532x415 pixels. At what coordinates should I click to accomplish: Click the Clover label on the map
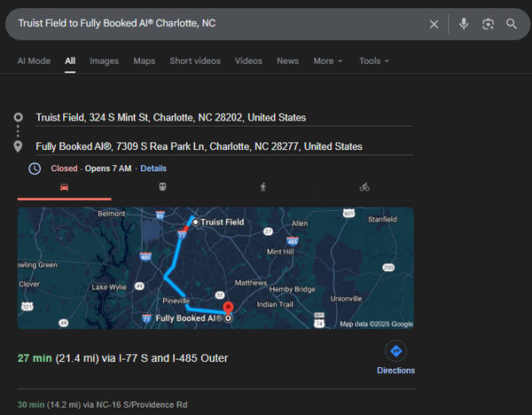pyautogui.click(x=29, y=284)
